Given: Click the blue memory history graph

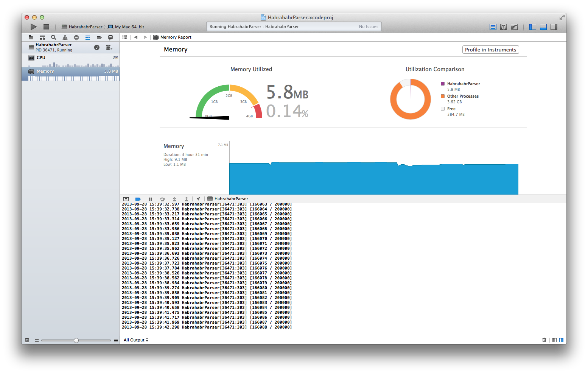Looking at the screenshot, I should [x=373, y=178].
